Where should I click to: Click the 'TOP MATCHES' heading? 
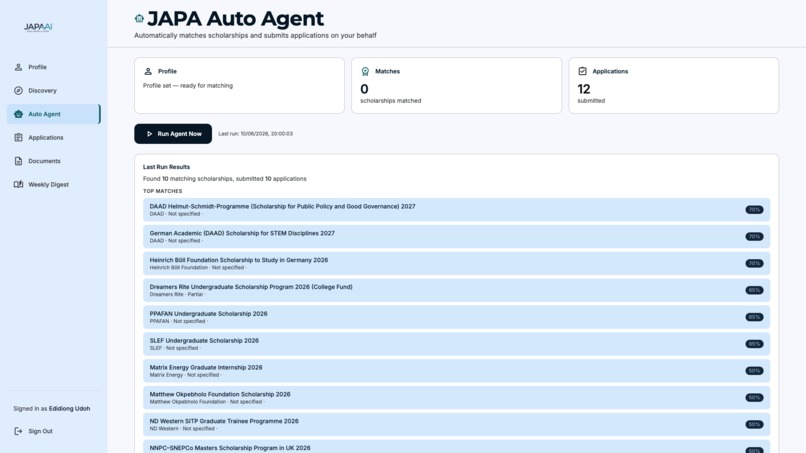pos(162,191)
